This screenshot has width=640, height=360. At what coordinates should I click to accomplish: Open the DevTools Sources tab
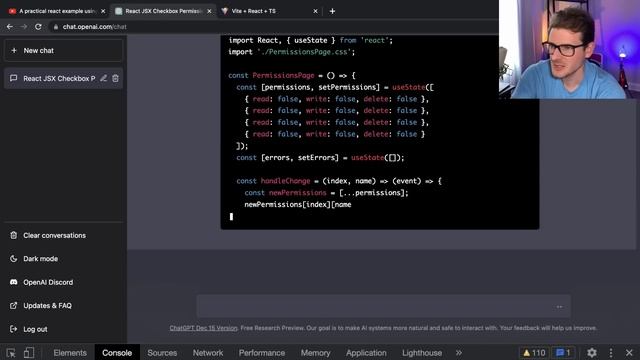coord(162,353)
